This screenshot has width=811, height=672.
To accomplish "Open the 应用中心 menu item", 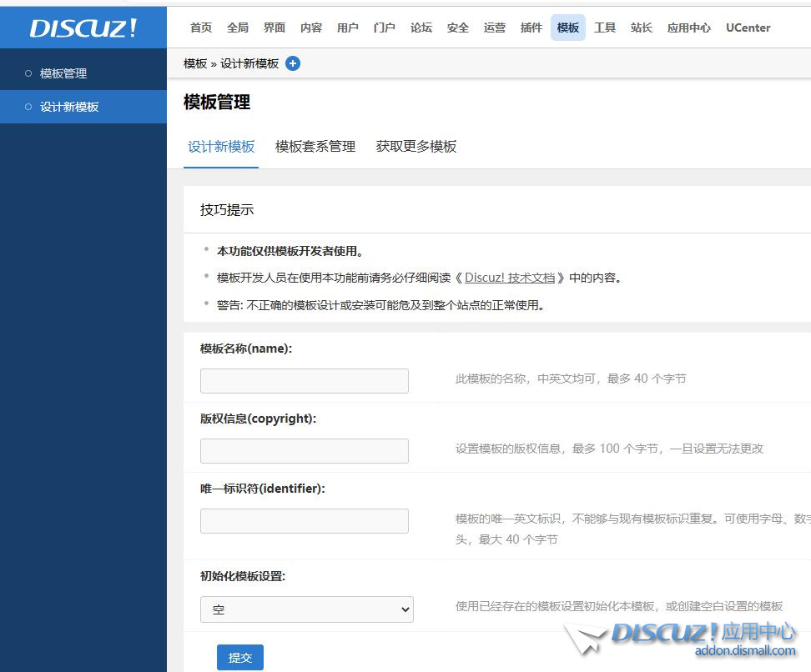I will click(689, 28).
